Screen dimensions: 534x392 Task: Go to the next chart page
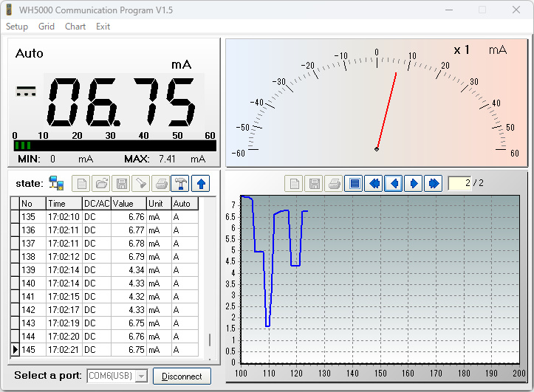coord(414,183)
